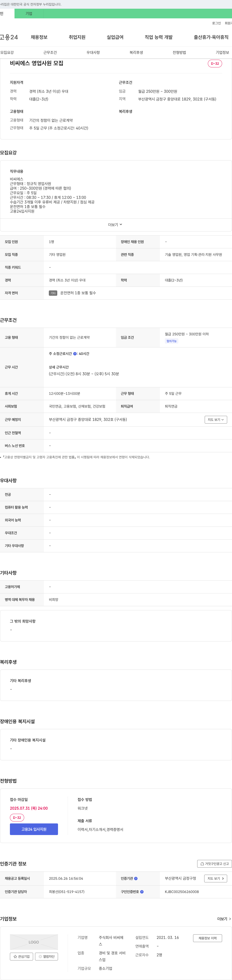Click 운전면허 1종 보통 필수 text

[78, 293]
